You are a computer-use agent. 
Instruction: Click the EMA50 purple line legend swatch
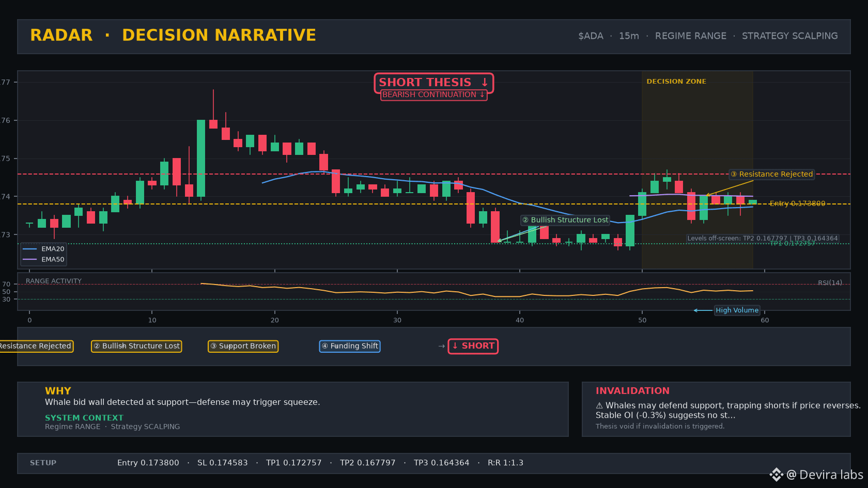[x=30, y=259]
